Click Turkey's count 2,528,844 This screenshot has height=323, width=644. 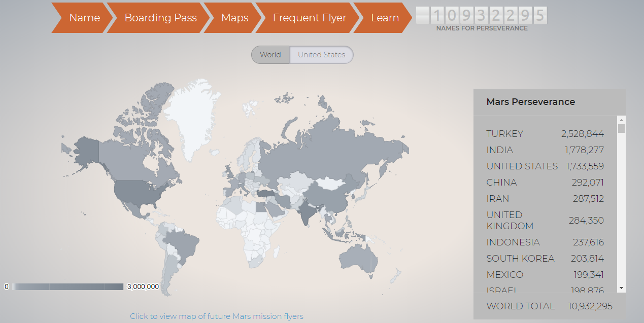pyautogui.click(x=583, y=134)
